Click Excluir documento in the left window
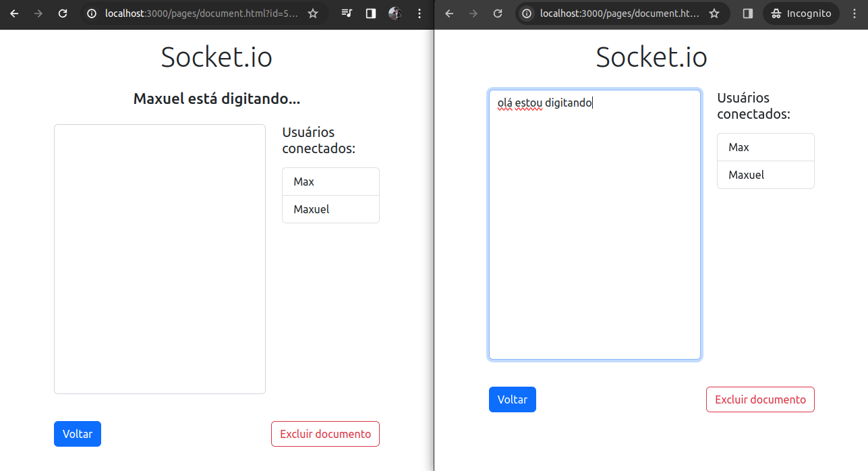The height and width of the screenshot is (471, 868). pyautogui.click(x=325, y=434)
